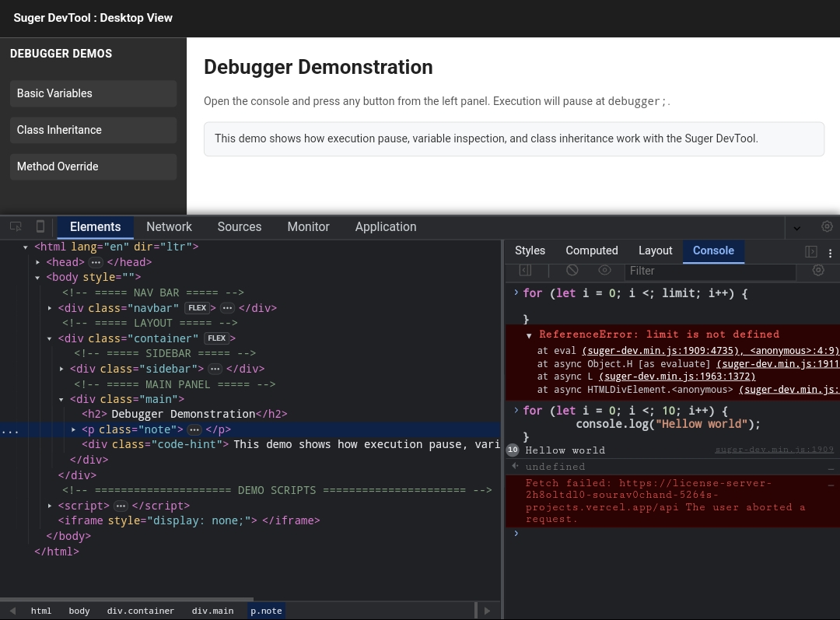Toggle the styles pane sidebar icon

[811, 251]
